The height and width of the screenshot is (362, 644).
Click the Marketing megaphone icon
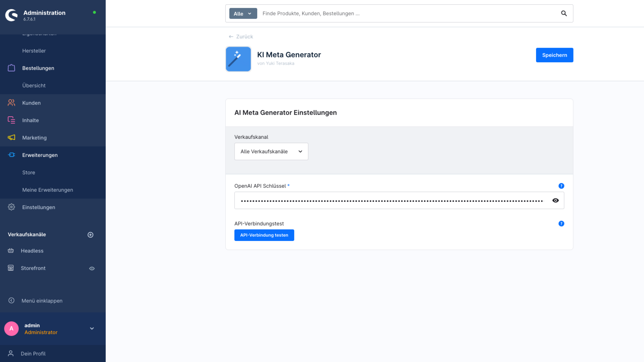click(11, 137)
